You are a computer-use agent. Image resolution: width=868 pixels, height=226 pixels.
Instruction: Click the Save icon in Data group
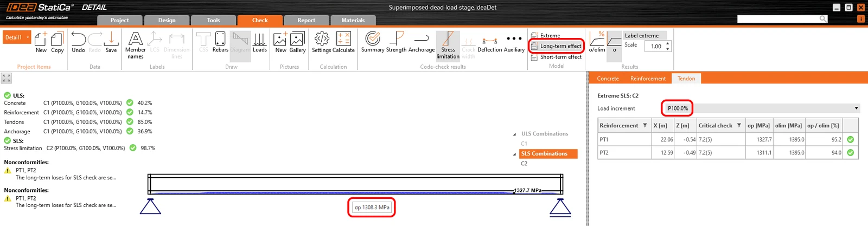pyautogui.click(x=111, y=42)
